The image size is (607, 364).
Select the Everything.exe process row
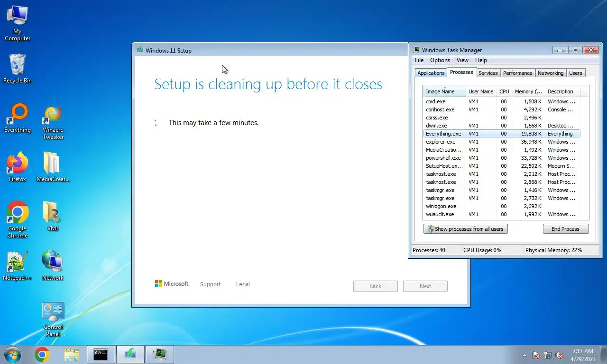tap(502, 134)
